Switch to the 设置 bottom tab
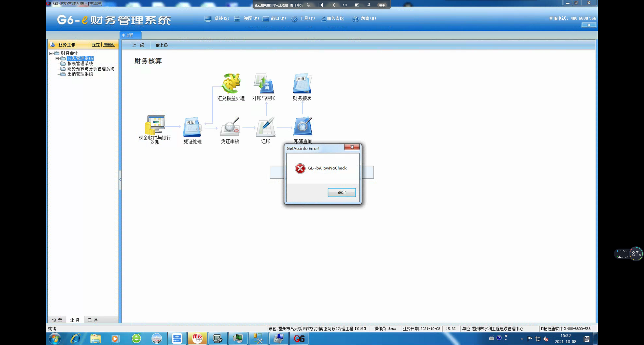Viewport: 644px width, 345px height. point(57,320)
